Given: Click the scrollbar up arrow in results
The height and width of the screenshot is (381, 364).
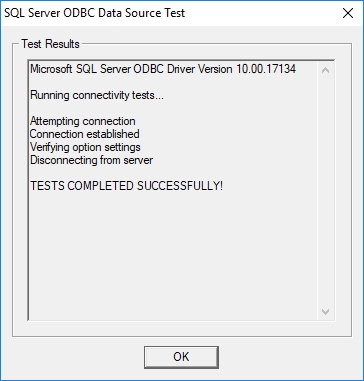Looking at the screenshot, I should tap(325, 70).
